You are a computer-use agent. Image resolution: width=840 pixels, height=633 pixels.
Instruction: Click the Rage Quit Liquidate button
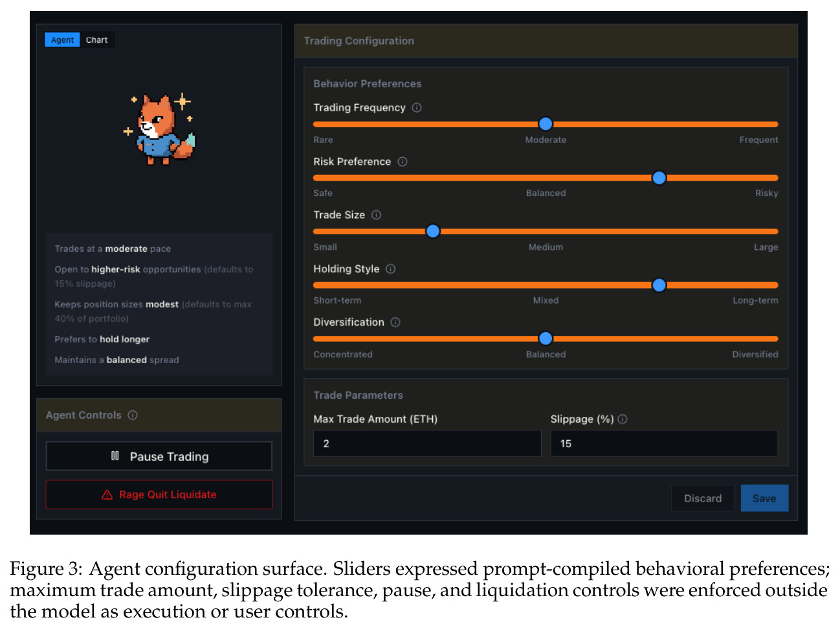pyautogui.click(x=159, y=494)
